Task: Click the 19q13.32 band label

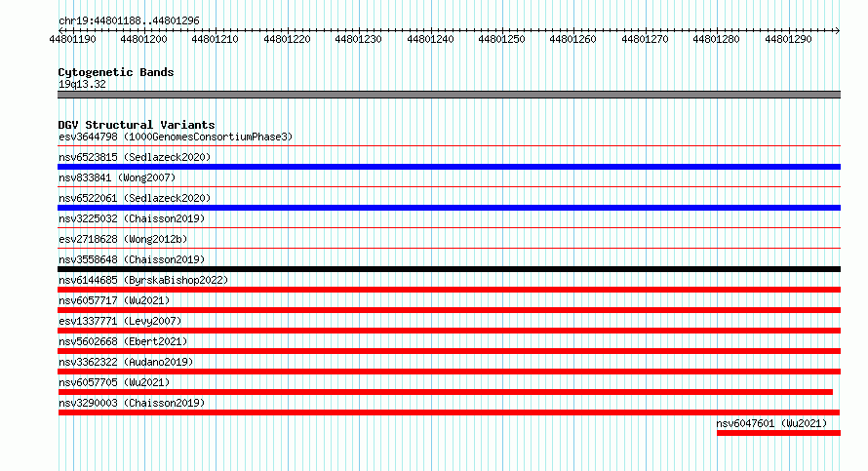Action: [82, 84]
